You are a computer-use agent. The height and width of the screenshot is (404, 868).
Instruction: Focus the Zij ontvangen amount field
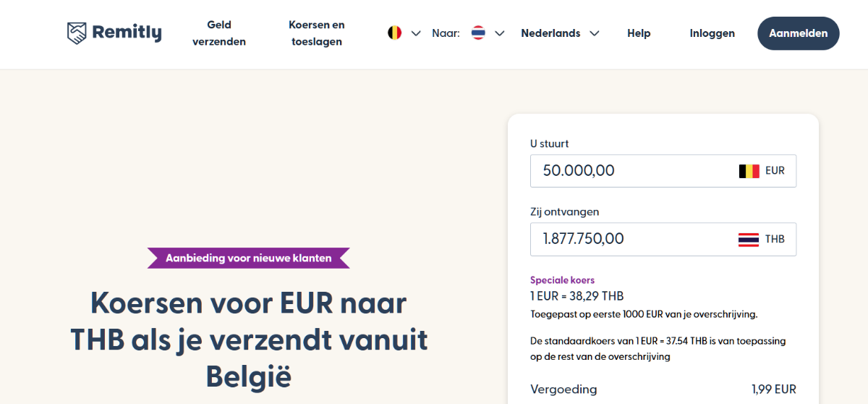click(629, 239)
